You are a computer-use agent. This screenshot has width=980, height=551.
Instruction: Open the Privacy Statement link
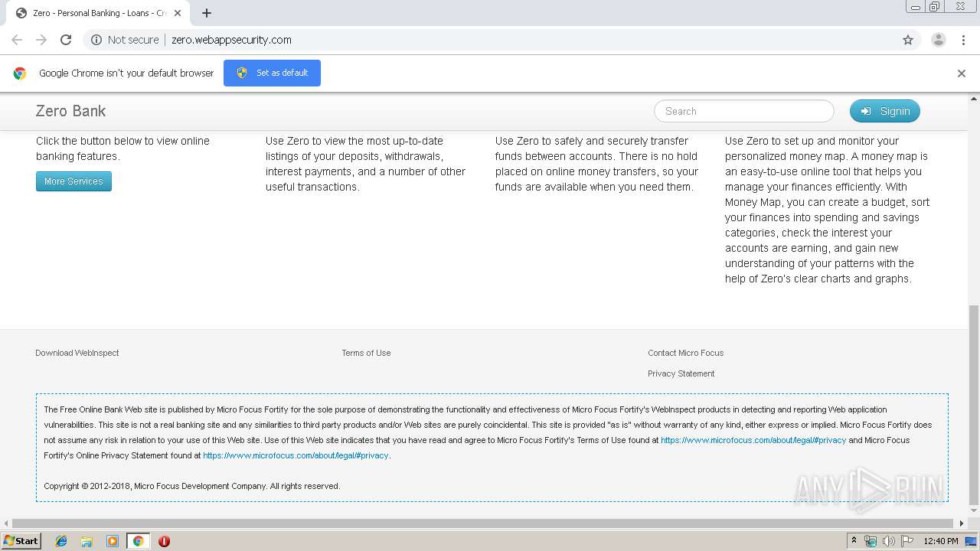681,373
